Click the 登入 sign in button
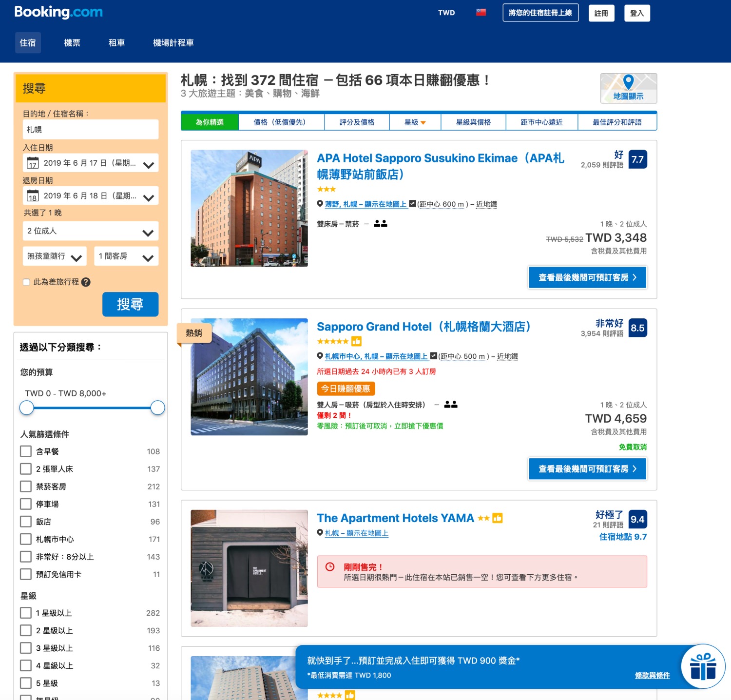Viewport: 731px width, 700px height. pyautogui.click(x=637, y=13)
